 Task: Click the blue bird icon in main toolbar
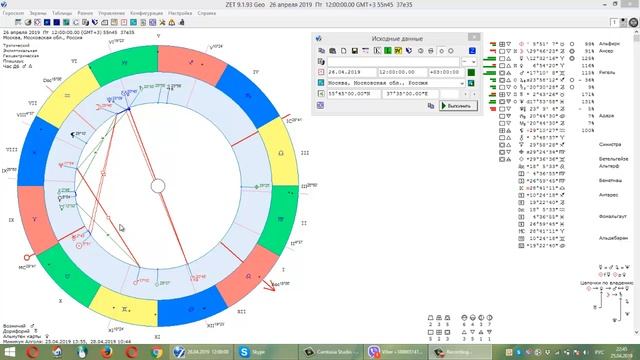(x=95, y=22)
